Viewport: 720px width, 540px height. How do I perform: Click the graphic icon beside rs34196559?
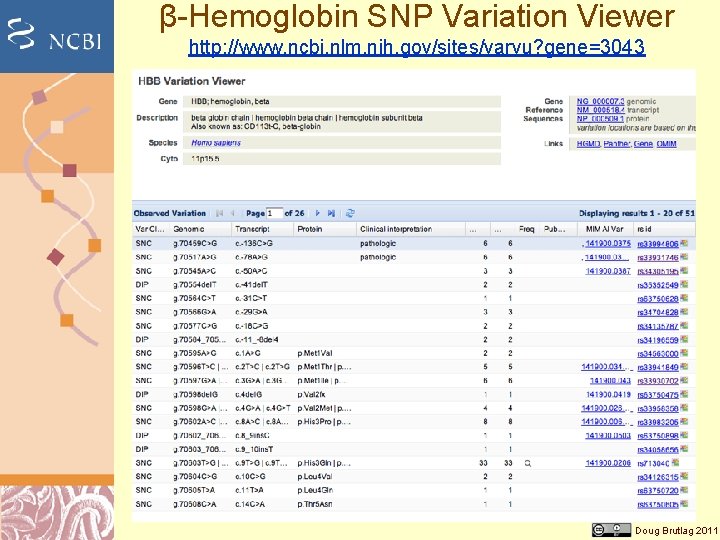684,339
